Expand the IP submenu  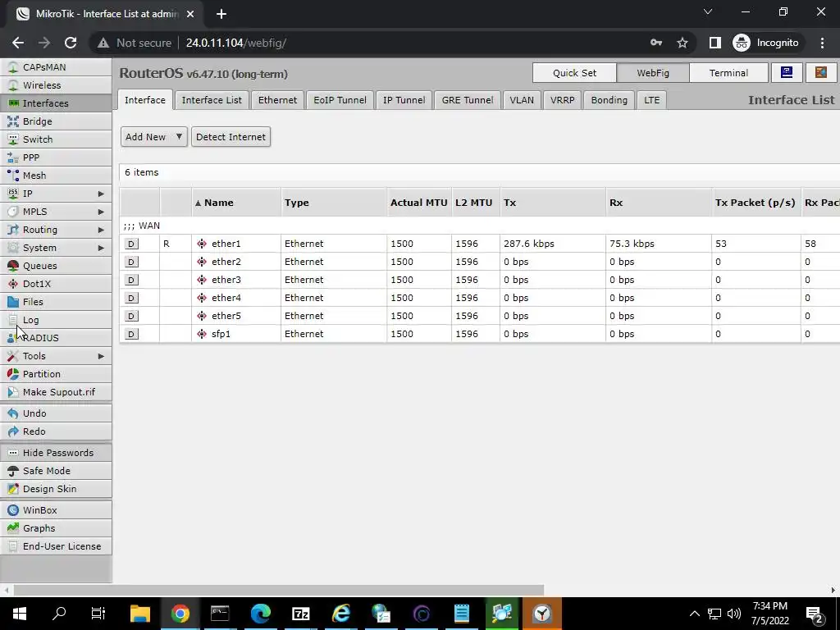101,194
